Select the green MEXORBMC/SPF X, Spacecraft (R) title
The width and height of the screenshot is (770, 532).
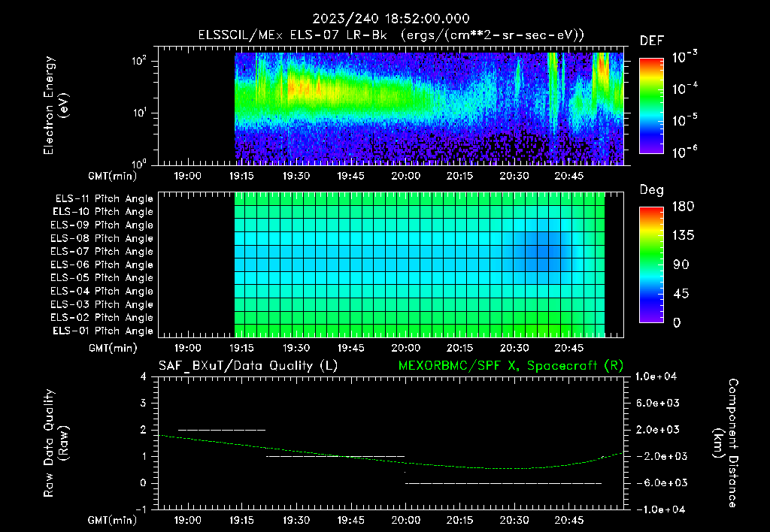point(511,366)
